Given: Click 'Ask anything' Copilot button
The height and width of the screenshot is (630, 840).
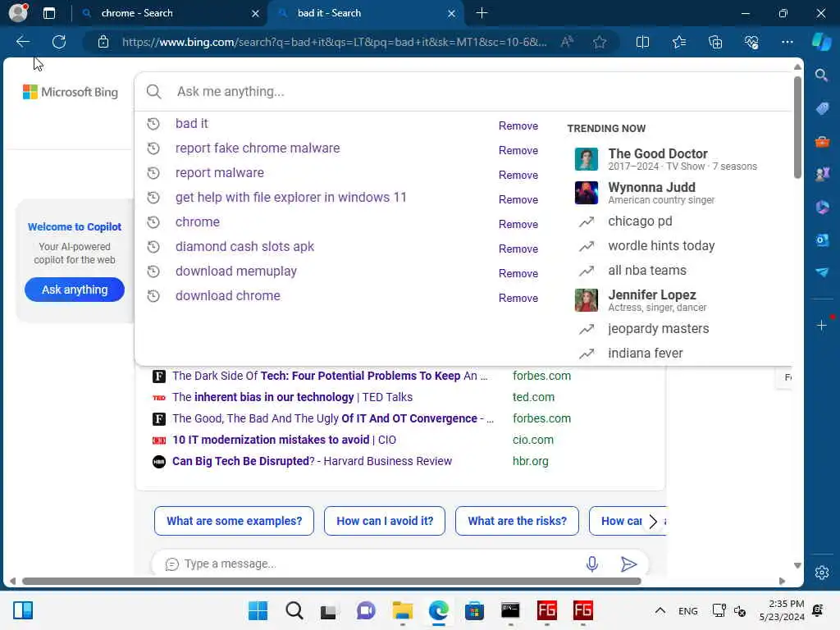Looking at the screenshot, I should click(75, 290).
